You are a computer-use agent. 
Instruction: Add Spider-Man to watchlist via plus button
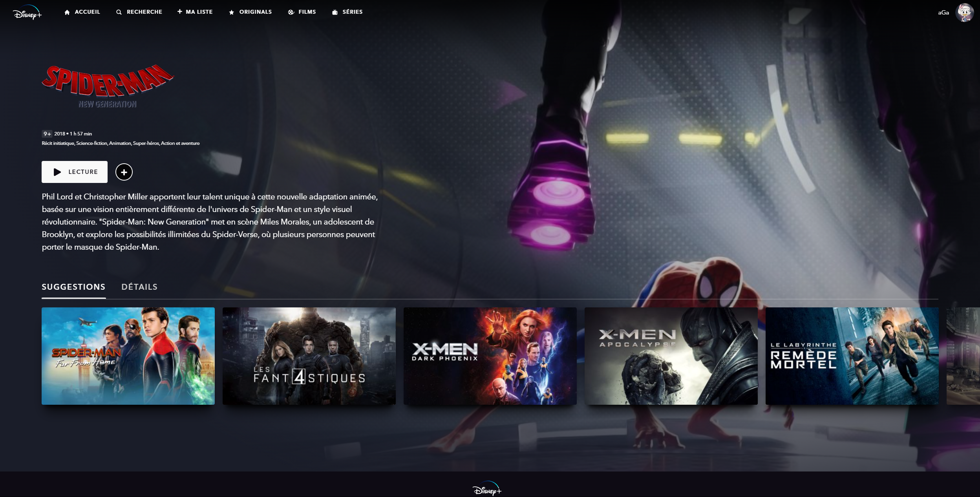[x=124, y=172]
